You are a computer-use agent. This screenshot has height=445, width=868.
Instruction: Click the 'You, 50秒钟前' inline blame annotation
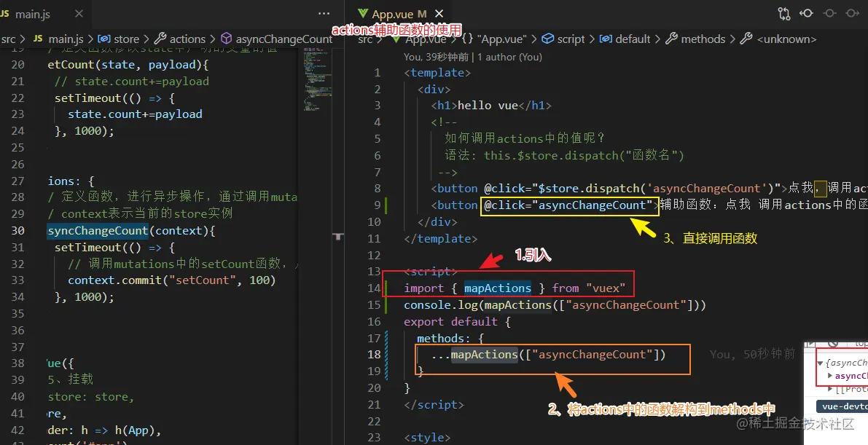pos(752,354)
